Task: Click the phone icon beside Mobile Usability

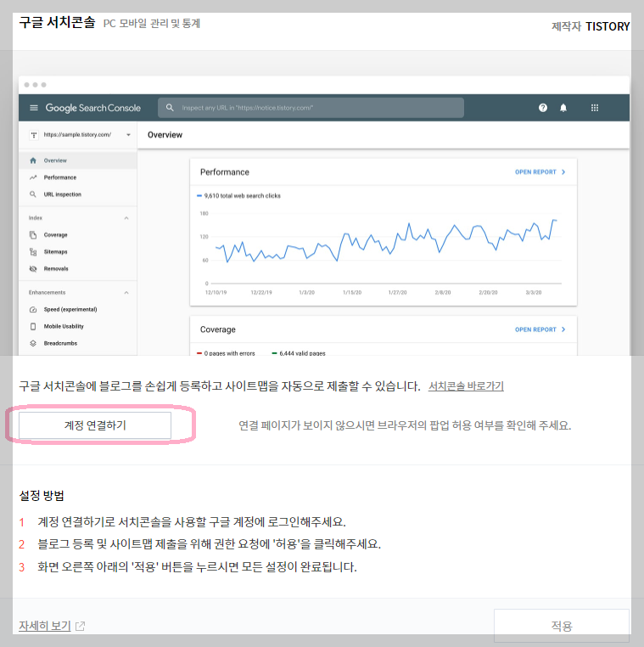Action: click(x=33, y=326)
